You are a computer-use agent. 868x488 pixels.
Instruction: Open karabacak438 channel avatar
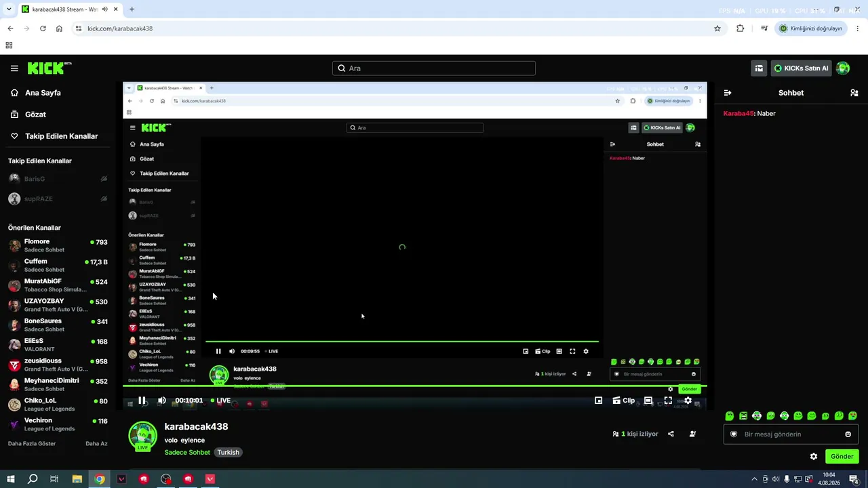pos(142,436)
